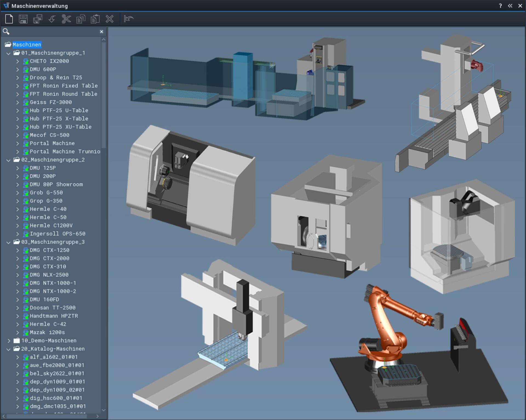Image resolution: width=526 pixels, height=420 pixels.
Task: Click the return-to-start arrow toolbar icon
Action: pyautogui.click(x=128, y=19)
